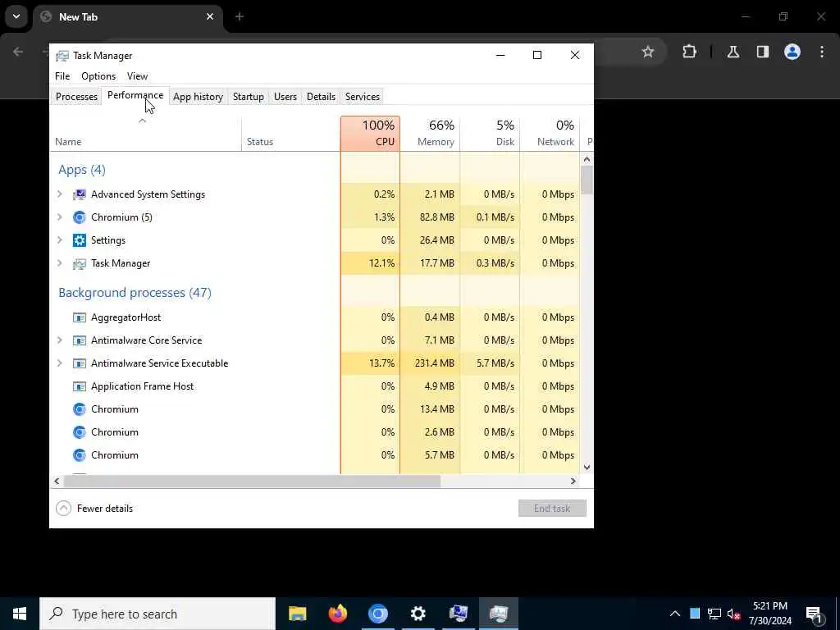840x630 pixels.
Task: Open the File menu
Action: pyautogui.click(x=62, y=76)
